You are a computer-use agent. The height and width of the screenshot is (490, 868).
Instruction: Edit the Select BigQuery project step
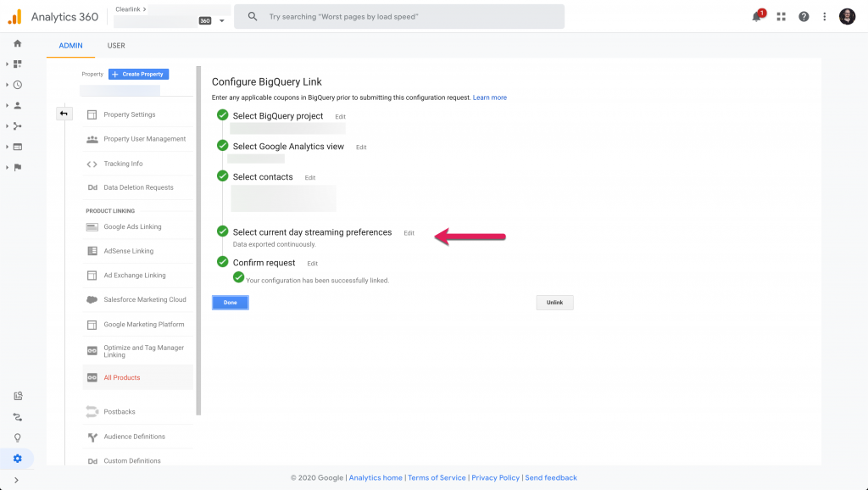click(x=341, y=117)
